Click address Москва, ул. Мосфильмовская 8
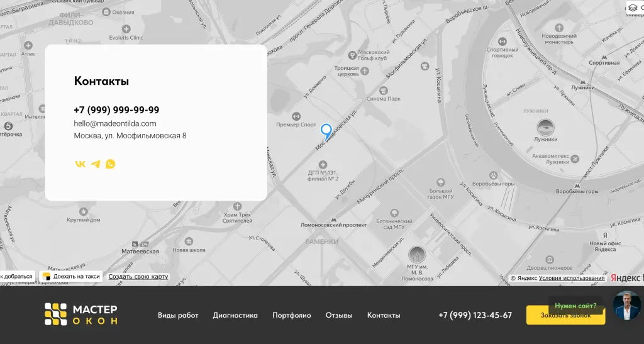Viewport: 644px width, 344px height. point(130,135)
